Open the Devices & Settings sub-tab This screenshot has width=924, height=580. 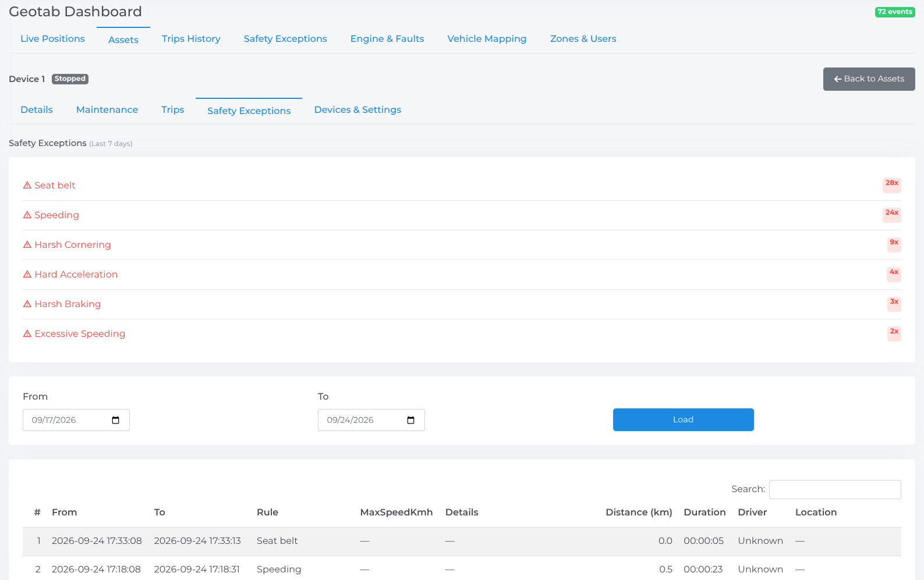tap(357, 109)
